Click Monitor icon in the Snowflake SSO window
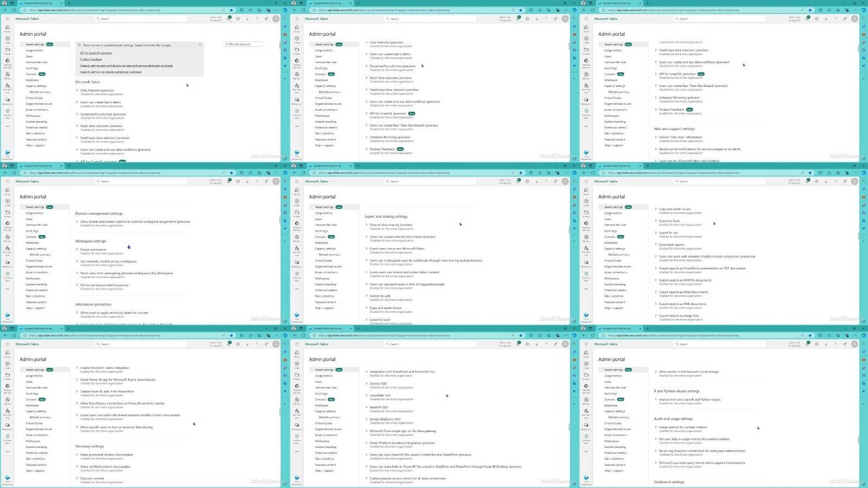The width and height of the screenshot is (868, 488). tap(297, 400)
